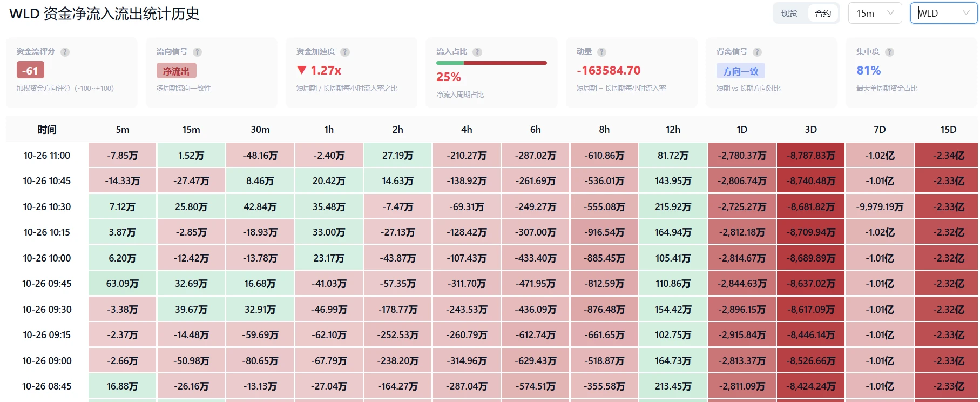The image size is (980, 402).
Task: Click the page title WLD 资金净流入流出统计历史
Action: (104, 14)
